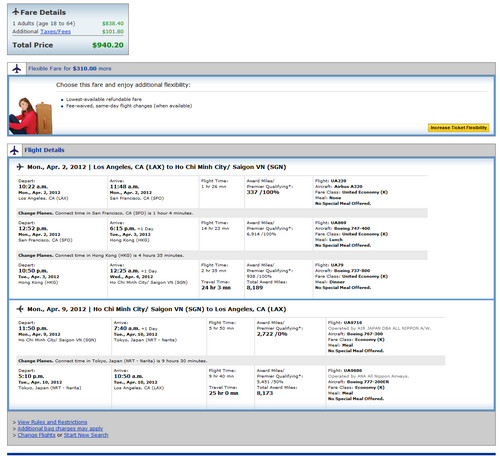This screenshot has height=456, width=500.
Task: Click the Total Price amount $940.20
Action: click(x=108, y=45)
